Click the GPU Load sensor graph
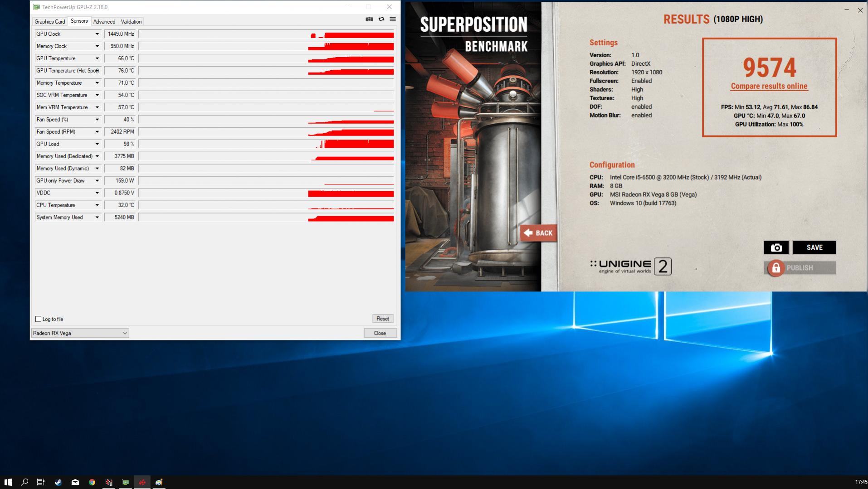The image size is (868, 489). pos(266,144)
